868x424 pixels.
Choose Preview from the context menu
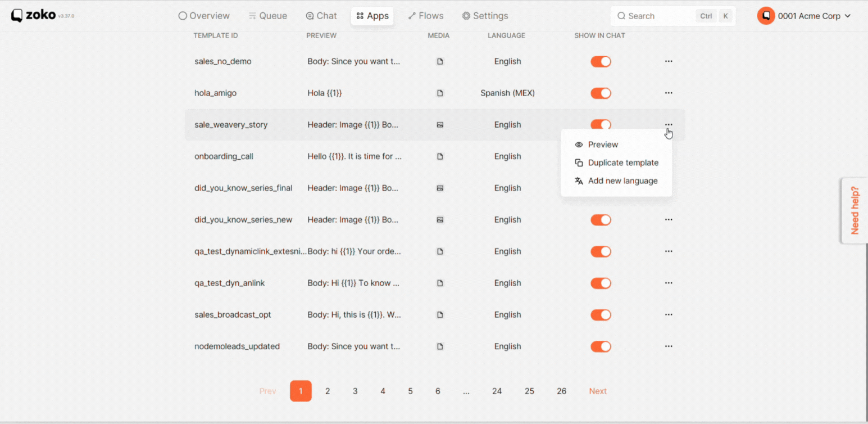click(x=616, y=145)
